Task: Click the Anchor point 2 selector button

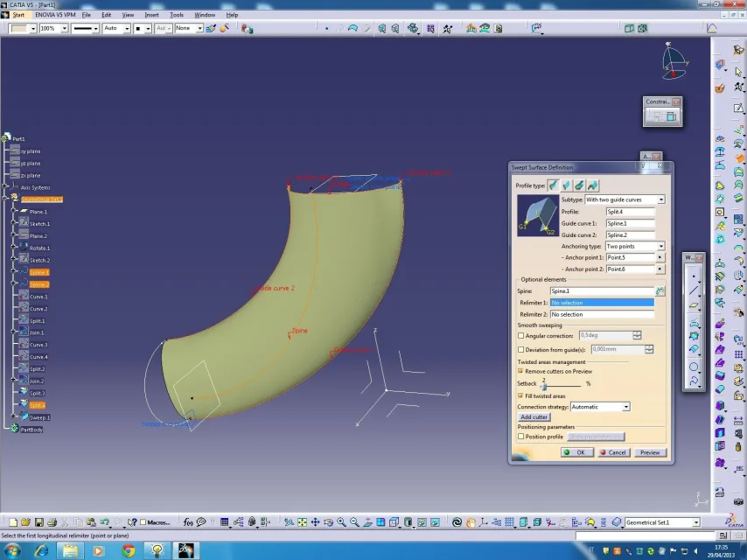Action: point(660,269)
